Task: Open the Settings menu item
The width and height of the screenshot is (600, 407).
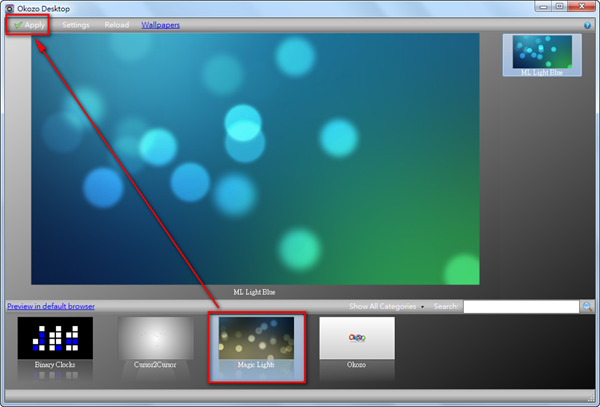Action: click(76, 25)
